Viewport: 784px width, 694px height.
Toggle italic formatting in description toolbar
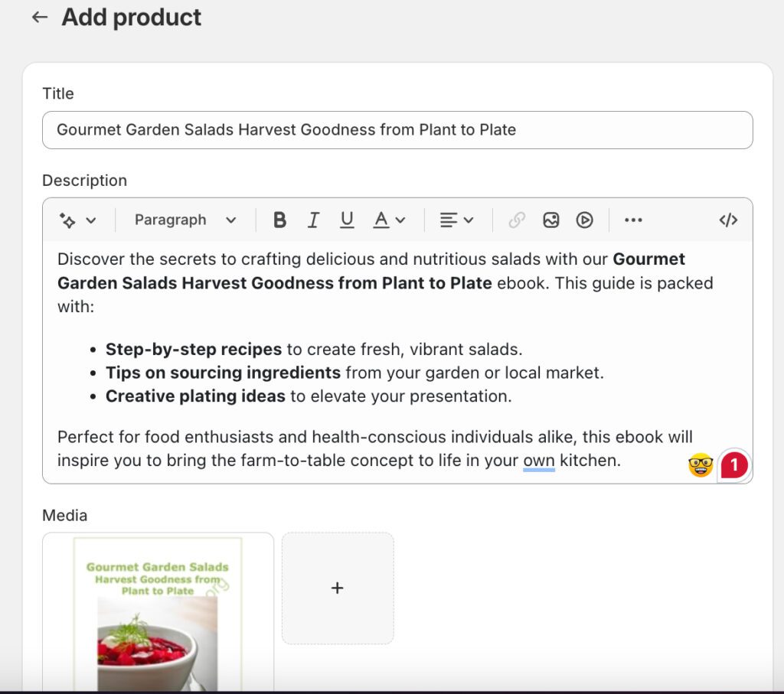[x=313, y=220]
